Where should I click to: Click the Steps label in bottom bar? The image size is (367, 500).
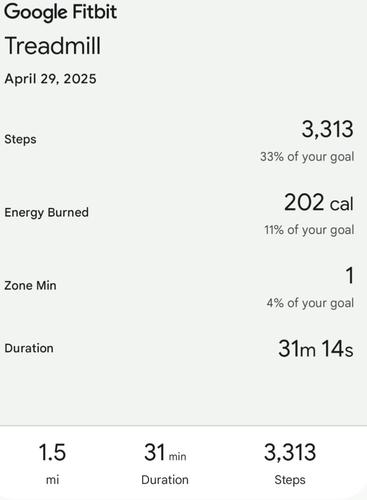point(290,480)
